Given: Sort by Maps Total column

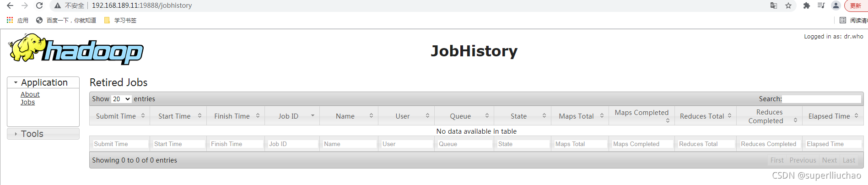Looking at the screenshot, I should tap(580, 116).
